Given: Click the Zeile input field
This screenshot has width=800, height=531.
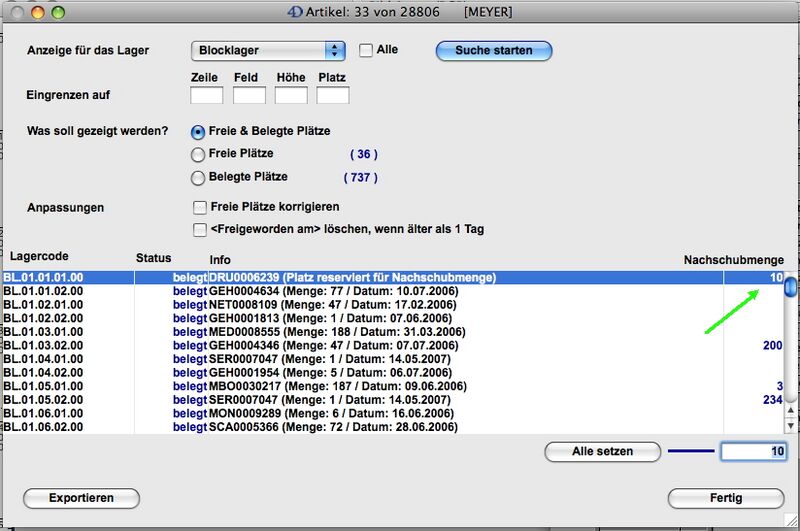Looking at the screenshot, I should 206,95.
